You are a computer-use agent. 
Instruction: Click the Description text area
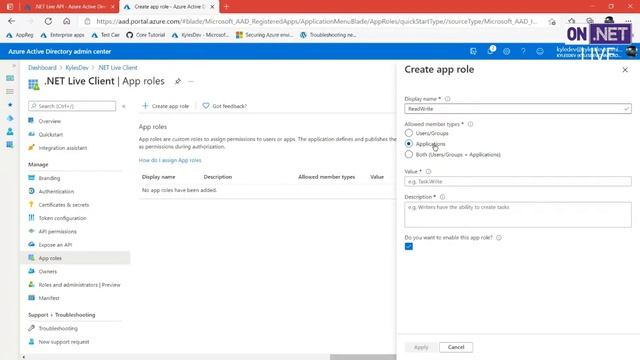click(x=518, y=215)
